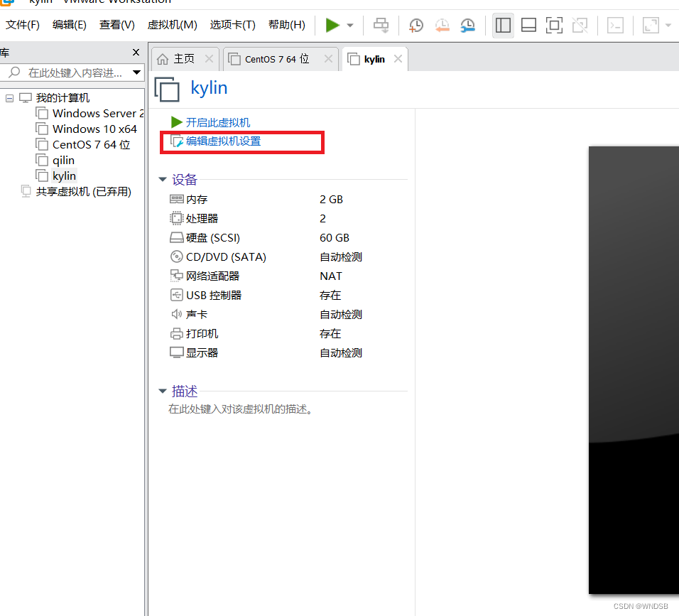Click the kylin VM preview screen thumbnail

coord(634,370)
